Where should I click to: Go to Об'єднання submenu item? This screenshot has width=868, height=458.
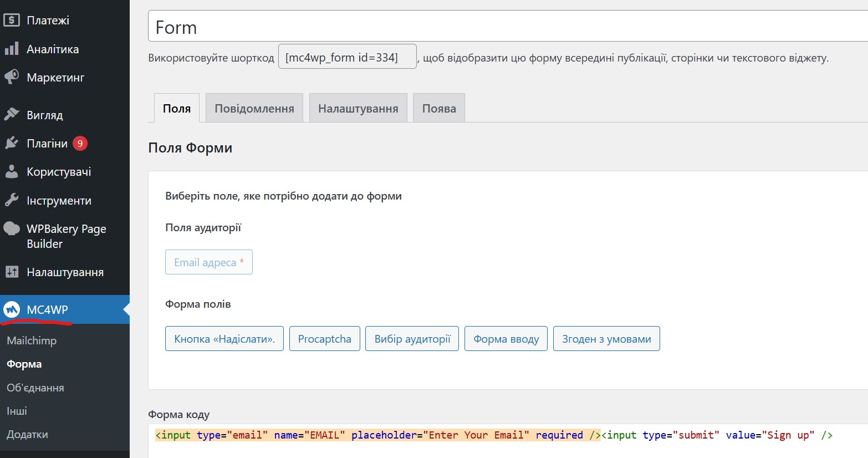click(x=35, y=388)
